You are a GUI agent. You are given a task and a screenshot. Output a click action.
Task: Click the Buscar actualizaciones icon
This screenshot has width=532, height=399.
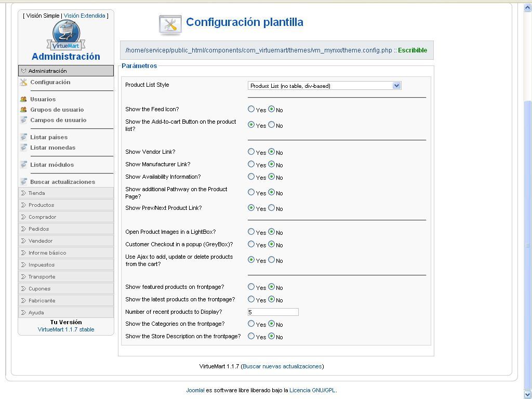pos(23,182)
